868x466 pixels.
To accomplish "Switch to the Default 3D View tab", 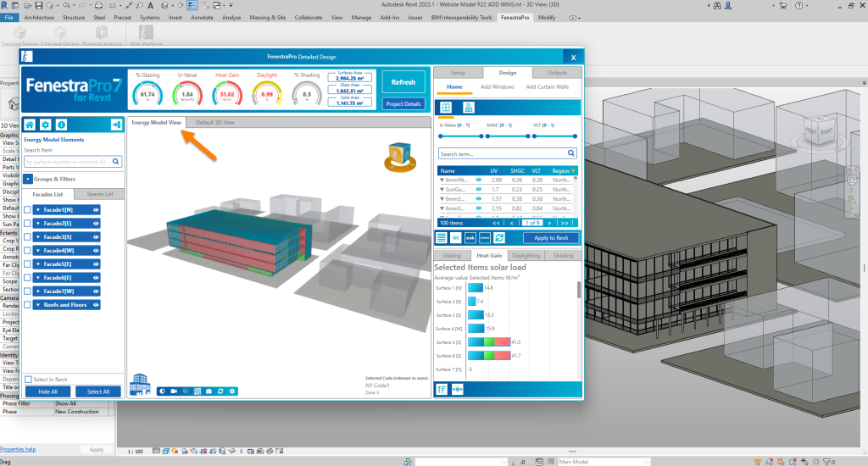I will [x=215, y=122].
